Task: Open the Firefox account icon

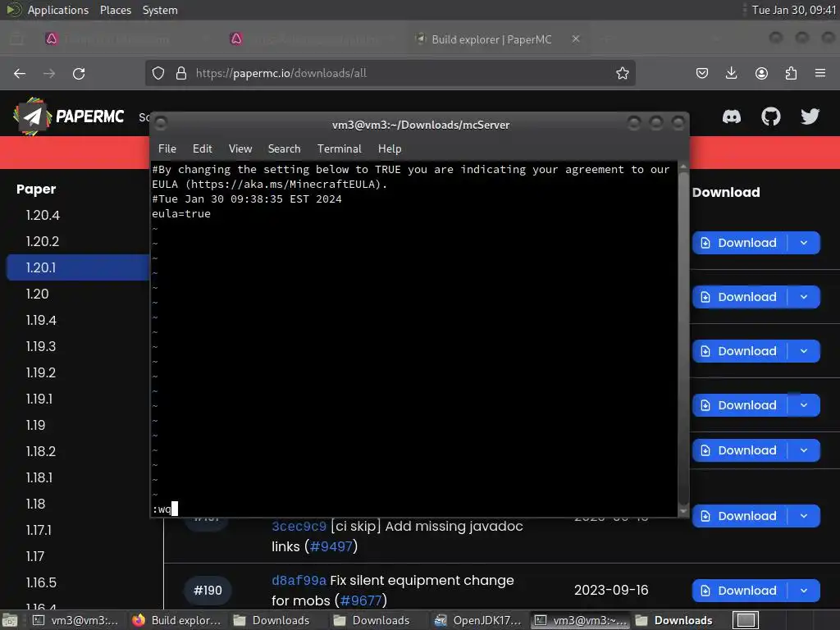Action: 761,73
